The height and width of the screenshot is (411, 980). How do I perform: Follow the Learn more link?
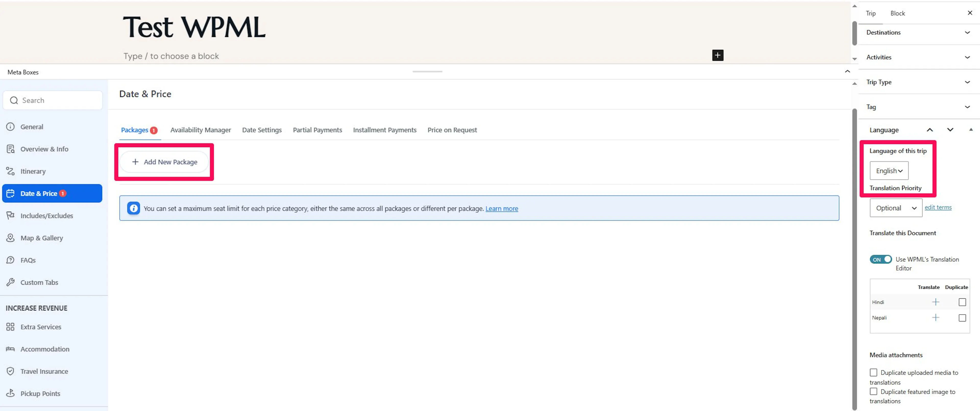(501, 209)
